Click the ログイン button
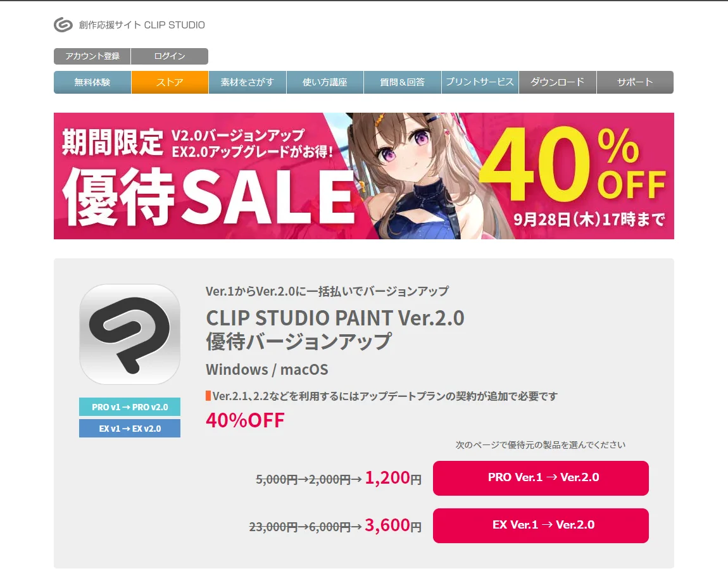Screen dimensions: 728x578 pyautogui.click(x=170, y=56)
